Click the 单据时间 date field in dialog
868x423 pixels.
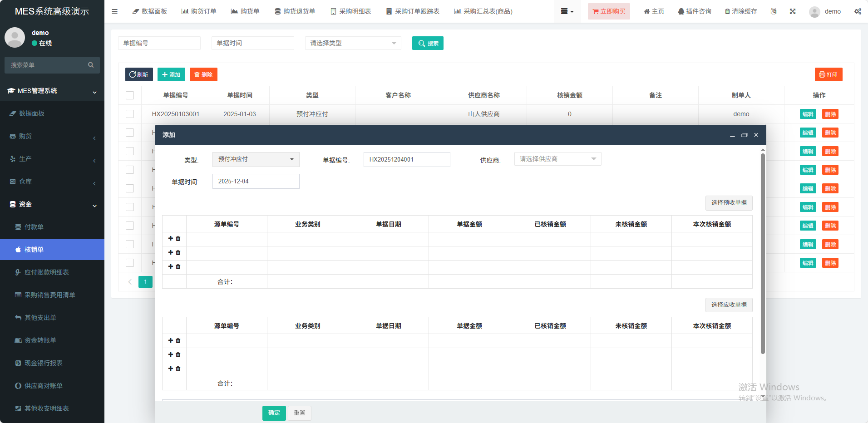pyautogui.click(x=256, y=181)
